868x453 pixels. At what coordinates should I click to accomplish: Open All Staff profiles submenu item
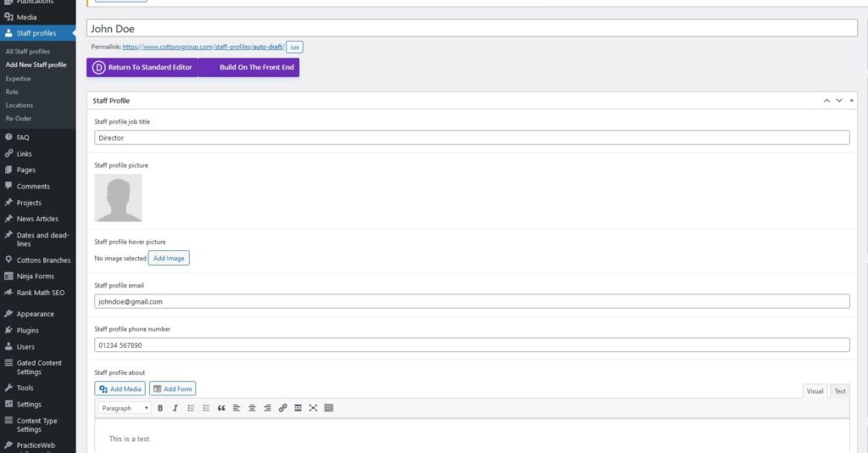pyautogui.click(x=28, y=52)
